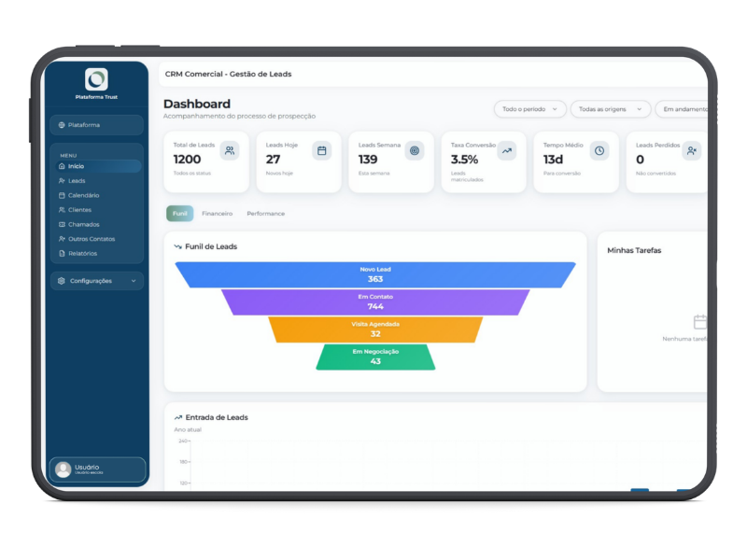Click the Novo Lead funnel stage
The image size is (747, 560).
coord(375,274)
